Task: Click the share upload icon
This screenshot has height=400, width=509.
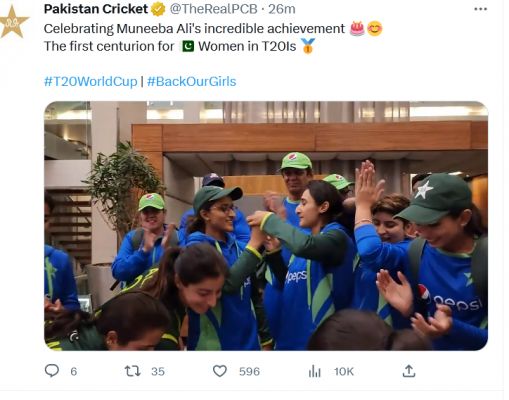Action: [409, 371]
